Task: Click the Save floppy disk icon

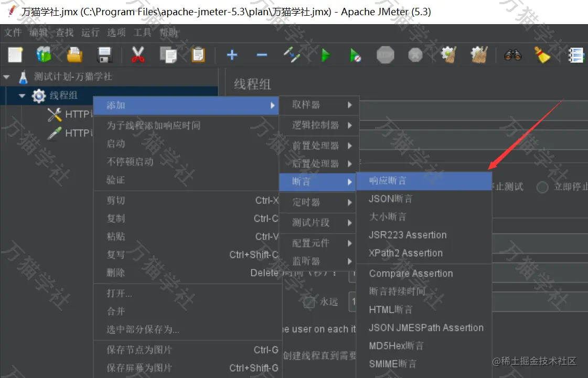Action: (x=104, y=55)
